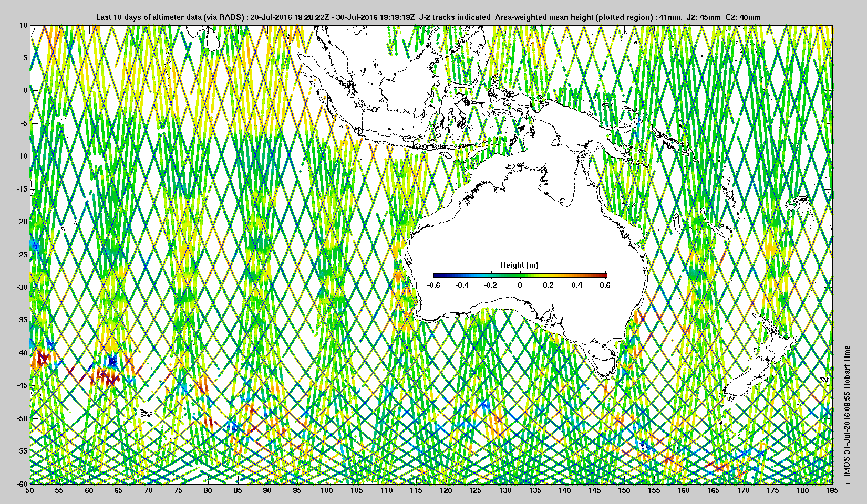Click the Height (m) colorbar gradient strip
This screenshot has width=867, height=504.
click(520, 275)
